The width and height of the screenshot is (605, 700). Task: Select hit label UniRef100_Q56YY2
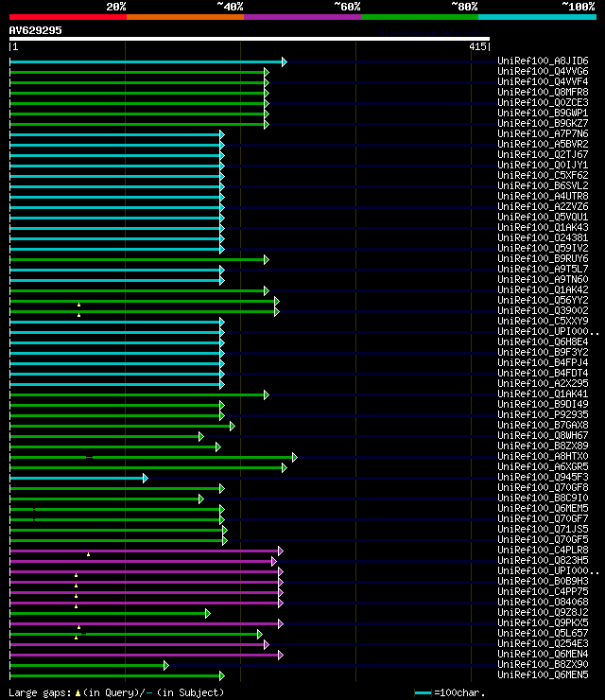pyautogui.click(x=543, y=300)
